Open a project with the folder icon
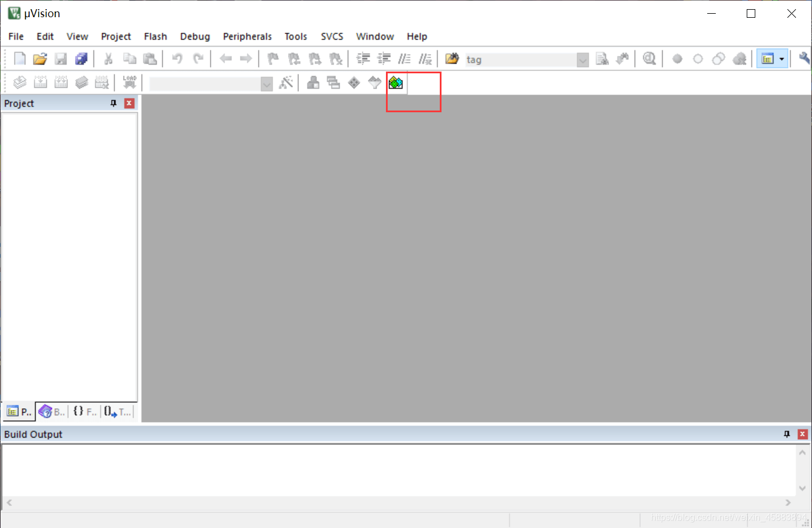Viewport: 812px width, 528px height. (x=40, y=58)
